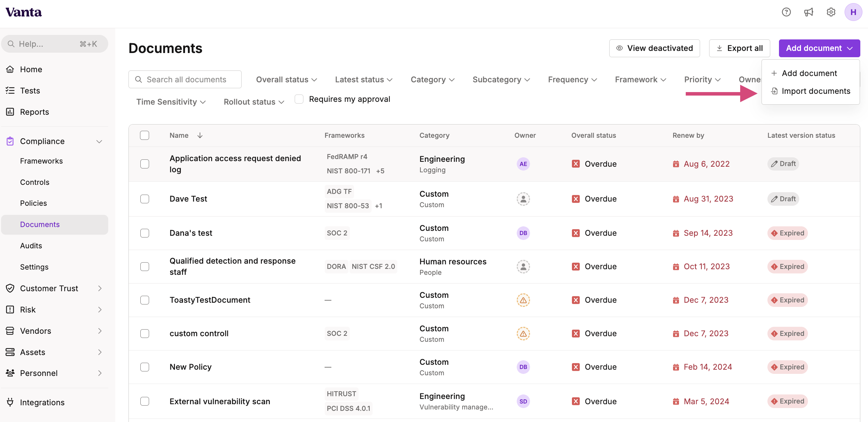The width and height of the screenshot is (868, 422).
Task: Click calendar icon beside Aug 6, 2022
Action: (x=676, y=164)
